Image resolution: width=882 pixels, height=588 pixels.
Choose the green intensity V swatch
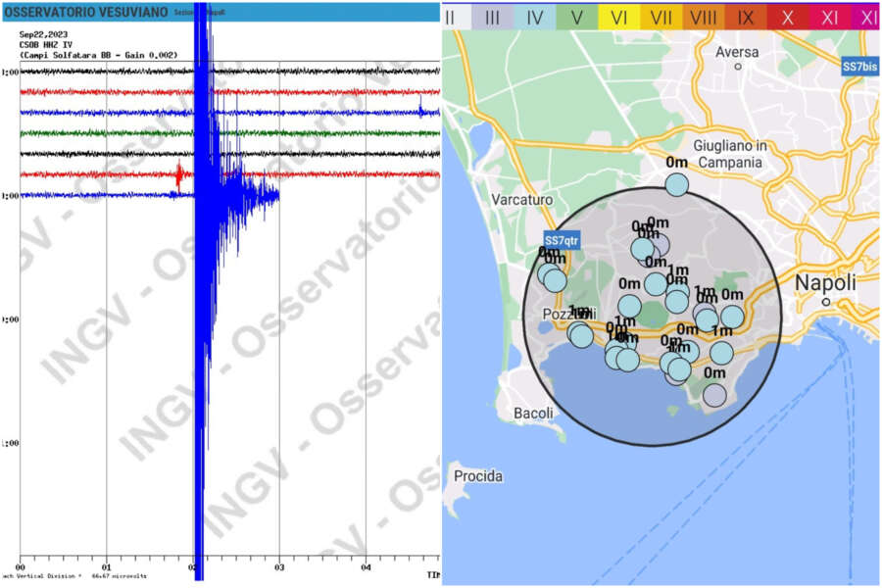(x=576, y=17)
